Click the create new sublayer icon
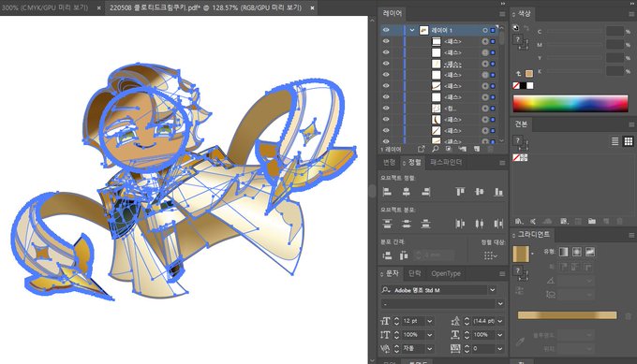This screenshot has width=637, height=364. tap(463, 149)
